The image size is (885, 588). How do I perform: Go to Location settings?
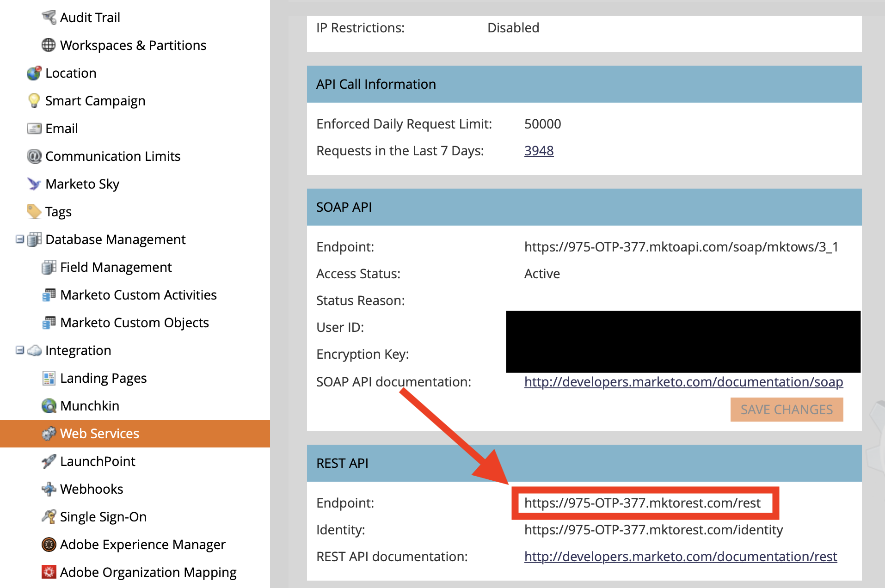(71, 73)
